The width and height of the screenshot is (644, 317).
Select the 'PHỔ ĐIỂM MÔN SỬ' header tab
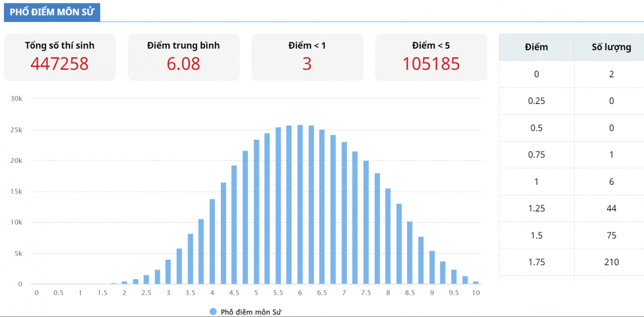(x=52, y=12)
